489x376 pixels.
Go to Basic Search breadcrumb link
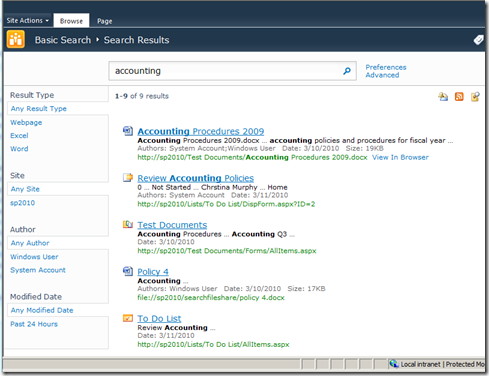coord(63,40)
